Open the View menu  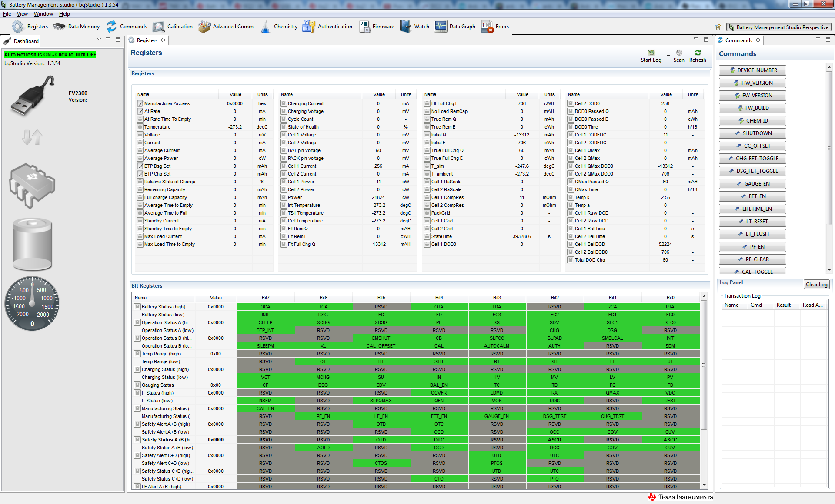pos(22,14)
